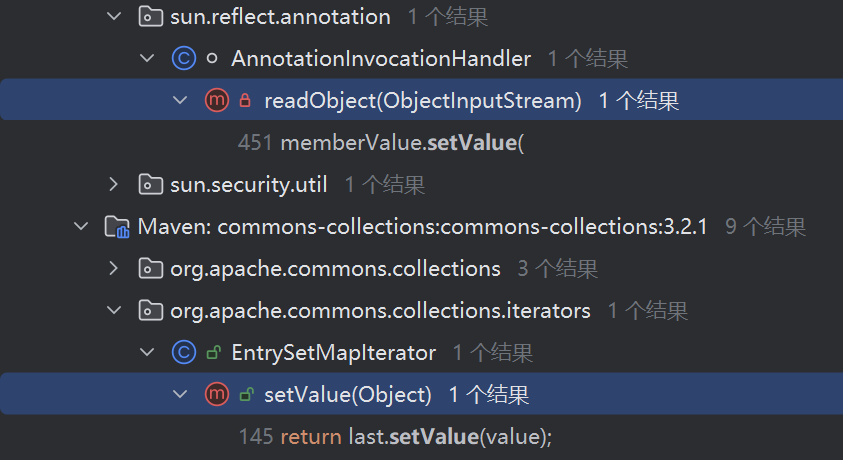This screenshot has width=843, height=460.
Task: Select the setValue(Object) result row
Action: [422, 394]
